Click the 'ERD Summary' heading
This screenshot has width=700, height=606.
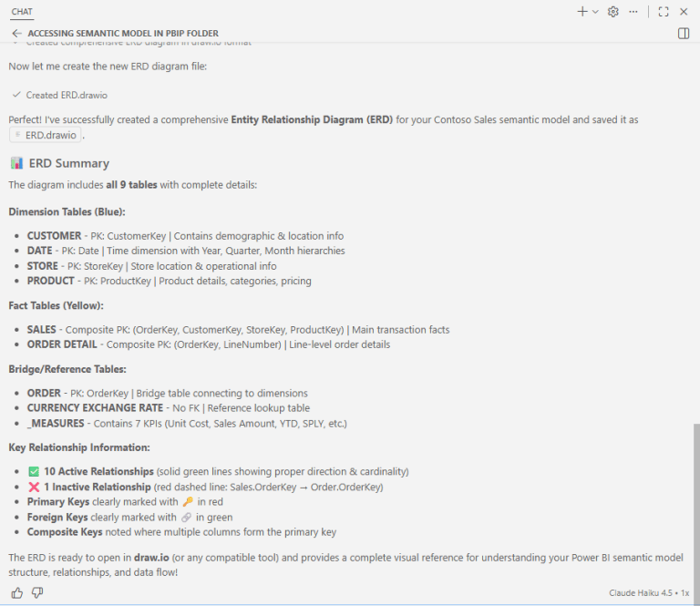(x=68, y=163)
